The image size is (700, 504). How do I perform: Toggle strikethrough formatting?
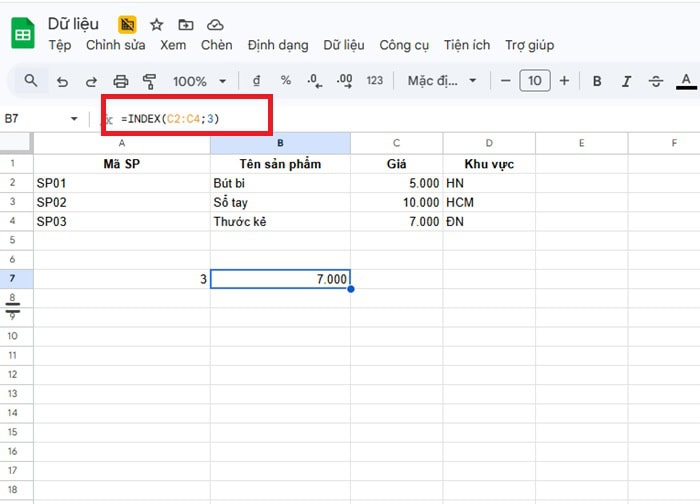tap(656, 81)
